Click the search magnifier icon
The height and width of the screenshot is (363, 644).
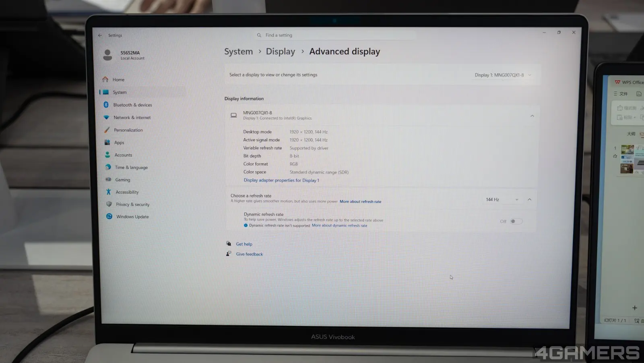[x=259, y=35]
